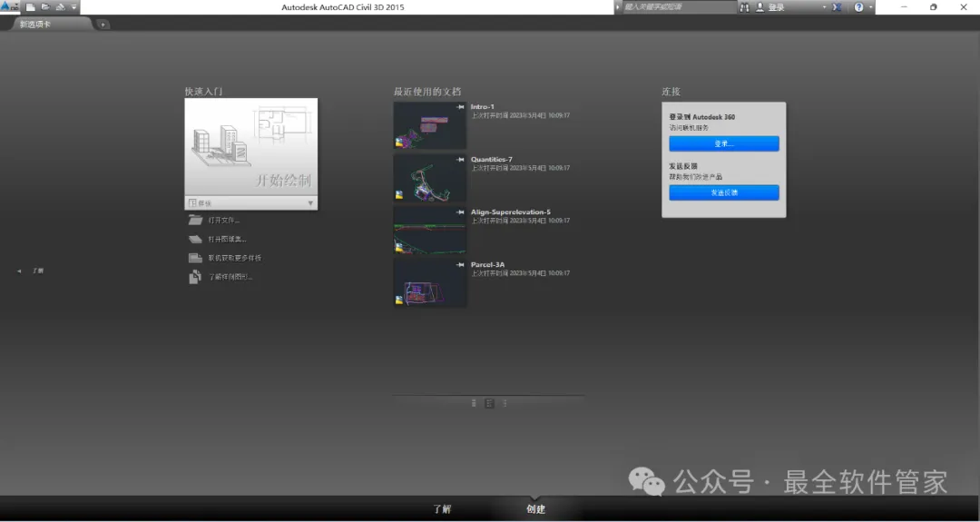Switch to the bottom 创建 page
Viewport: 980px width, 522px height.
click(x=535, y=509)
